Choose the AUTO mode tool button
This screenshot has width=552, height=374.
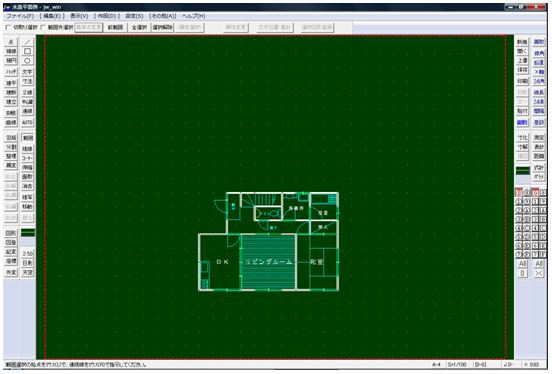[27, 123]
